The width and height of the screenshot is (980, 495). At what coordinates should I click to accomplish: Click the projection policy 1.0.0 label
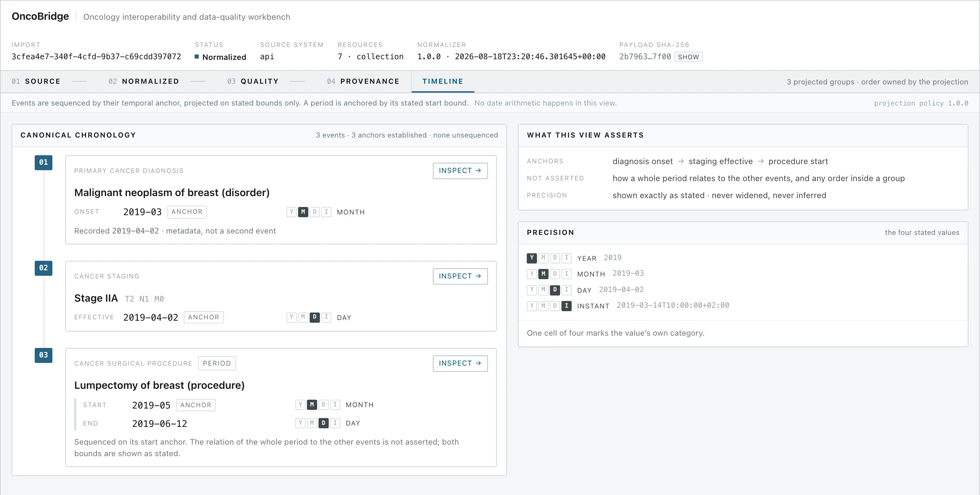click(921, 103)
